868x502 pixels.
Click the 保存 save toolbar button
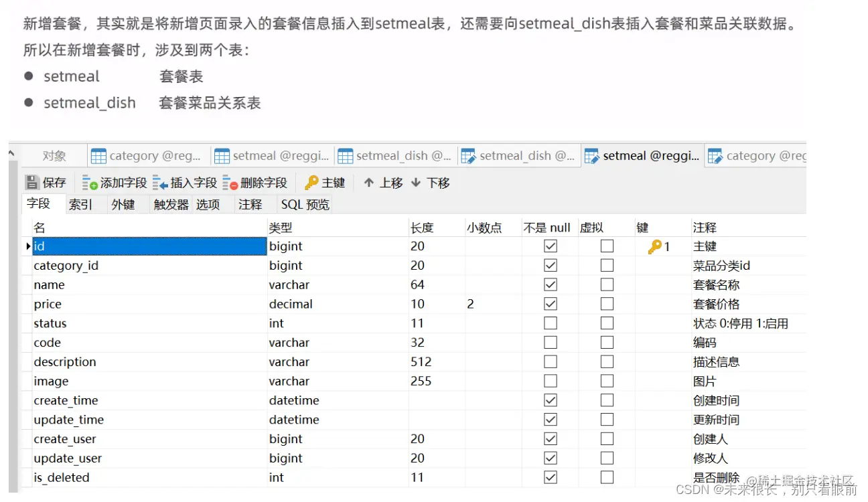pyautogui.click(x=46, y=183)
